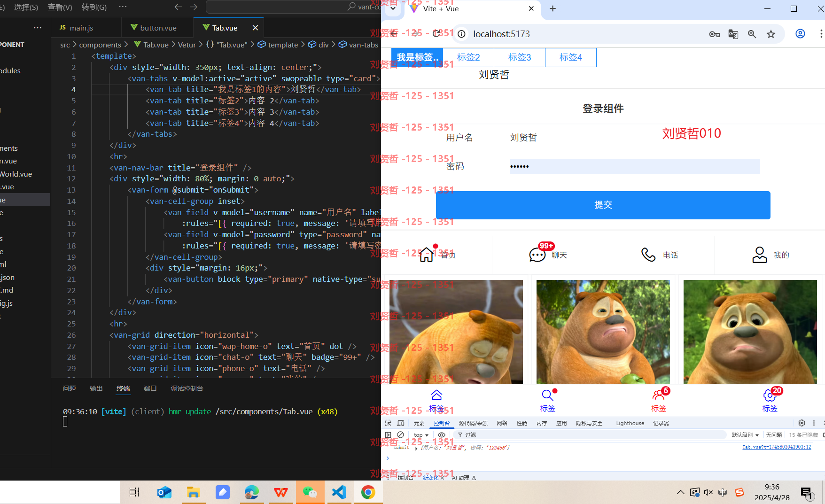Click the 密码 password field
825x504 pixels.
pos(634,166)
